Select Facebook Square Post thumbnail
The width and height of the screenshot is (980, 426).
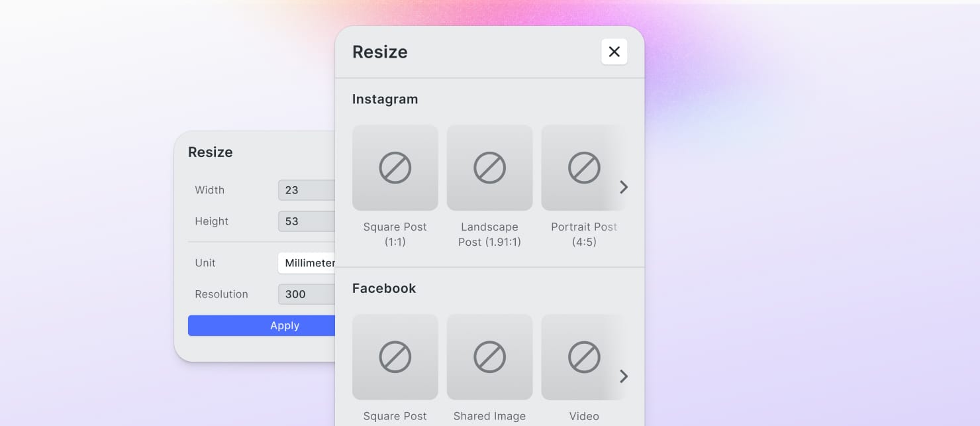click(395, 357)
